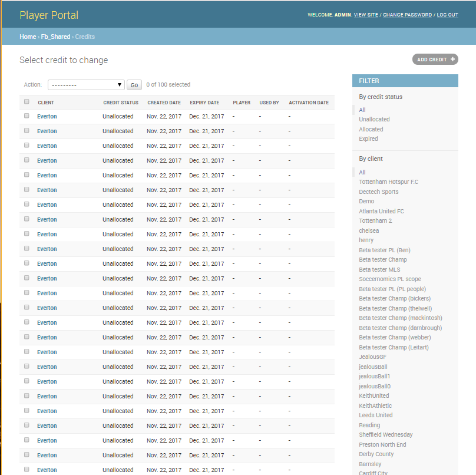Go to Home breadcrumb
Image resolution: width=476 pixels, height=475 pixels.
click(x=28, y=37)
